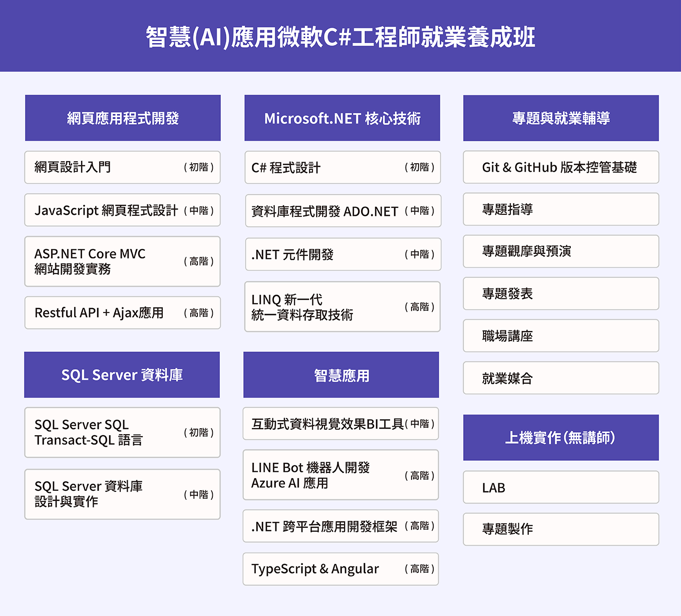Click the Git & GitHub 版本控管基礎 card
681x616 pixels.
click(561, 168)
